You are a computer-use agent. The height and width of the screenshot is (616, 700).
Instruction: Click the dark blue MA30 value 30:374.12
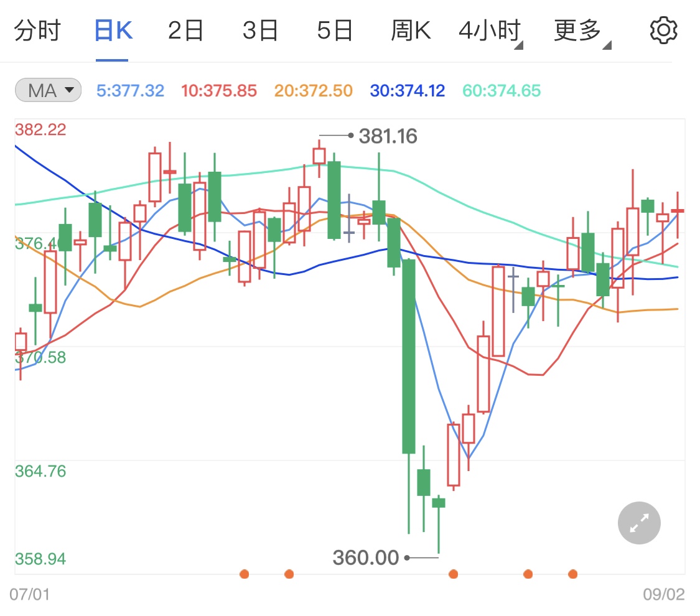click(408, 91)
